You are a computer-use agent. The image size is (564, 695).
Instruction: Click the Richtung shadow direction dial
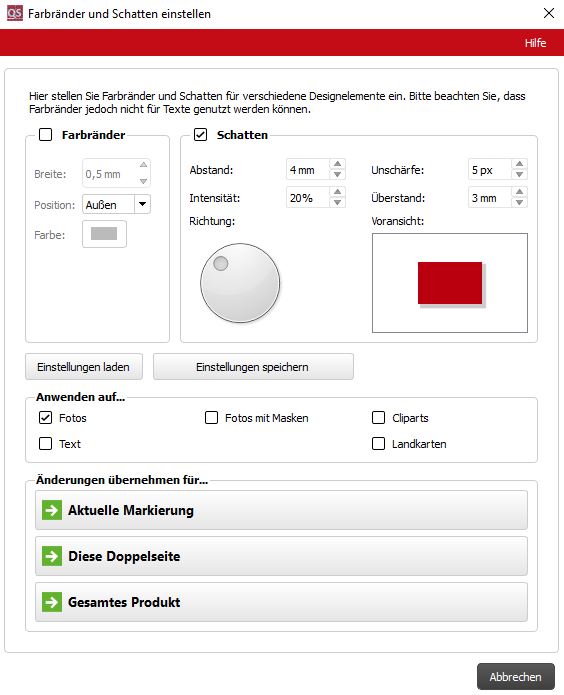pyautogui.click(x=240, y=282)
